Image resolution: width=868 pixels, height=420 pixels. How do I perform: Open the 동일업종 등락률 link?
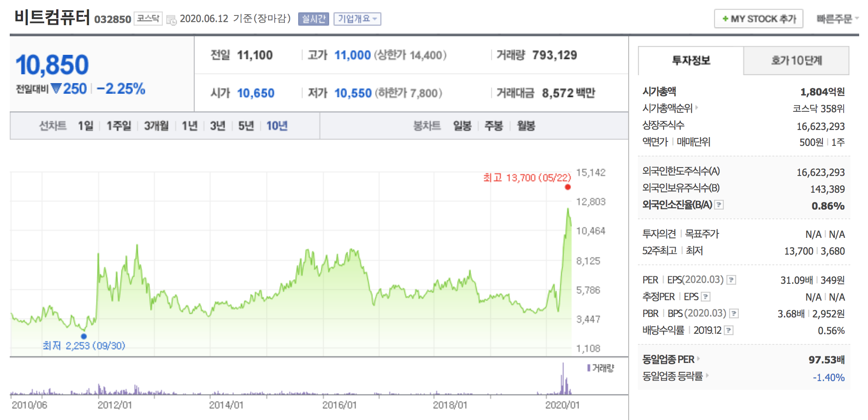tap(672, 376)
